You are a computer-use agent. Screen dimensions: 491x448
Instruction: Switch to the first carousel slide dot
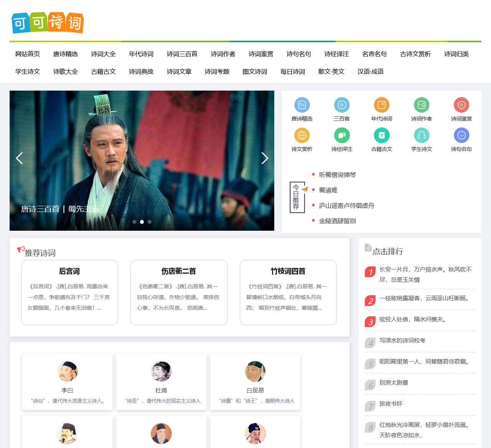point(135,222)
